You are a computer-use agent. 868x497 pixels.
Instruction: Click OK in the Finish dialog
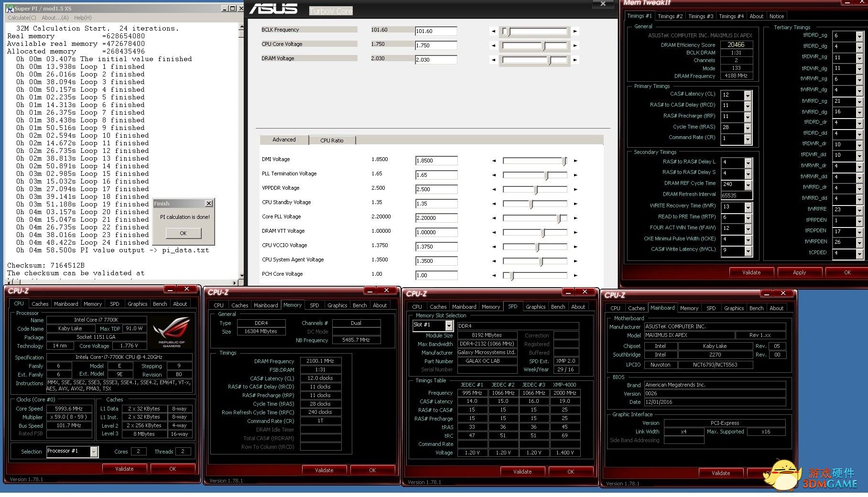[x=183, y=233]
